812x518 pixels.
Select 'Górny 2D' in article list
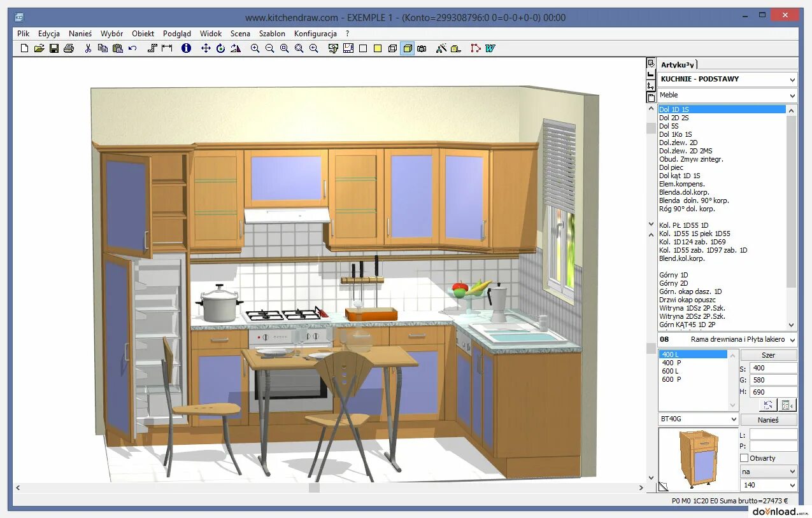point(674,283)
